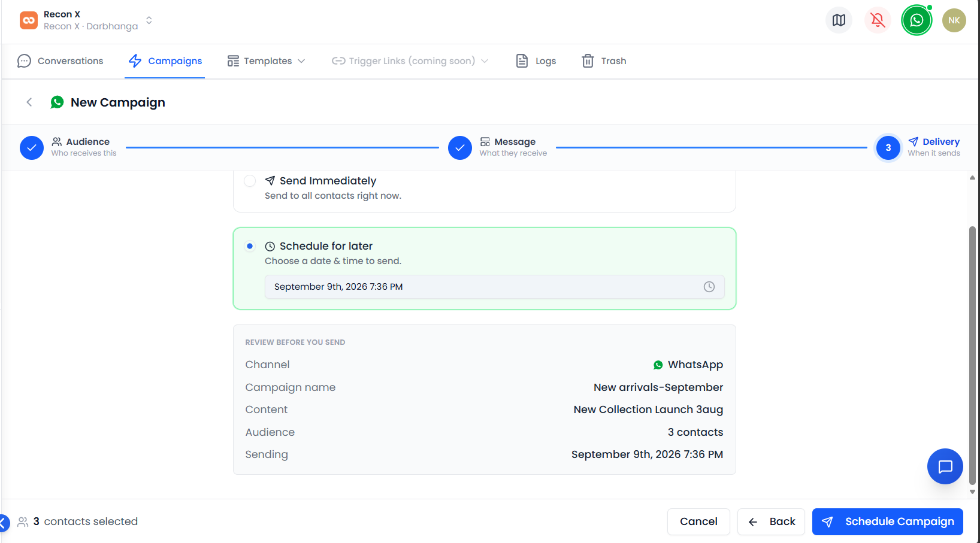980x543 pixels.
Task: Go to the Conversations tab
Action: [61, 61]
